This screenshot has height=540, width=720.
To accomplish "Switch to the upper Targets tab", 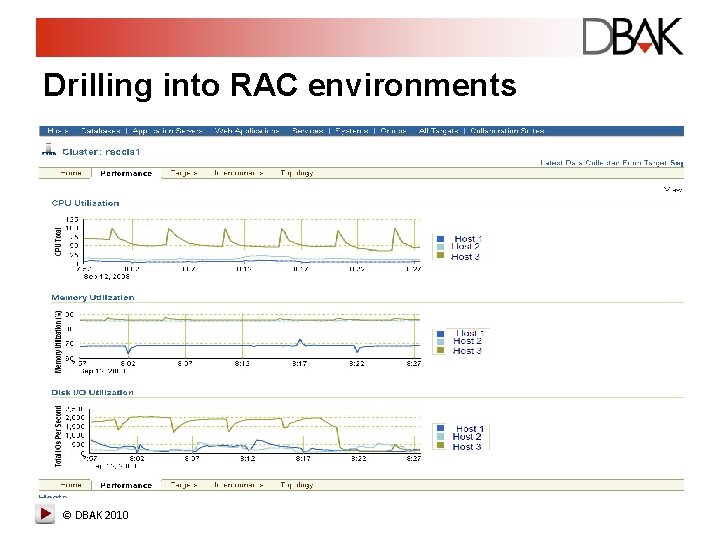I will [184, 173].
